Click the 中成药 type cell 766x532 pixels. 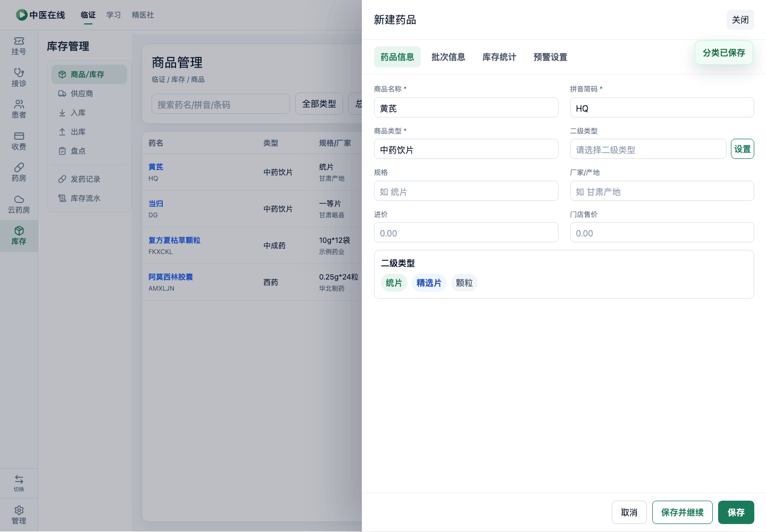(x=274, y=246)
